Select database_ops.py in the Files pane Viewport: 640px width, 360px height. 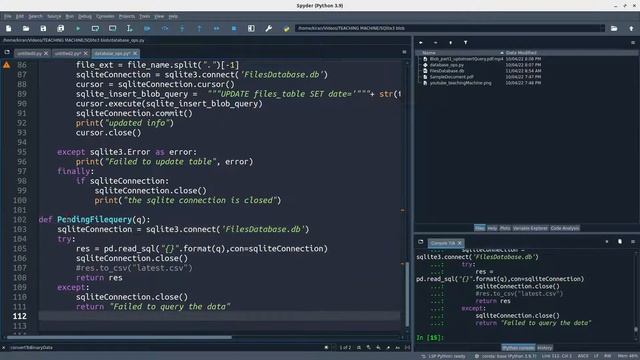click(x=447, y=65)
